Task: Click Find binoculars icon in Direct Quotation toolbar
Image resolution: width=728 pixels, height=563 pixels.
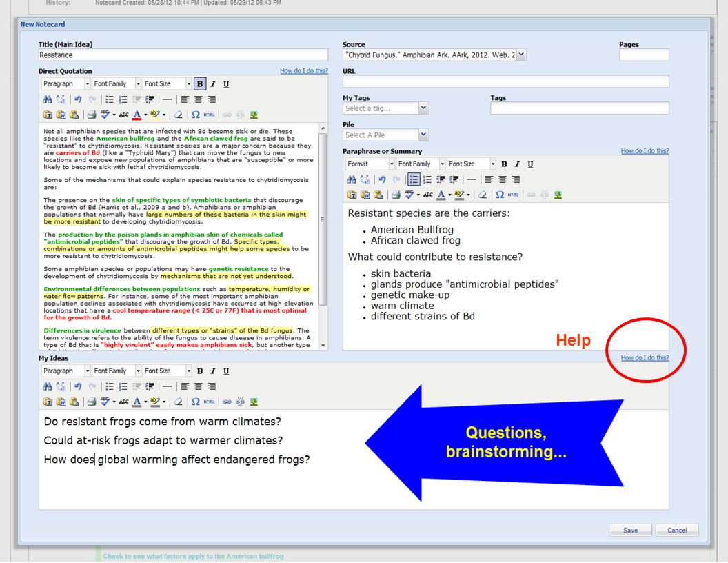Action: tap(48, 99)
